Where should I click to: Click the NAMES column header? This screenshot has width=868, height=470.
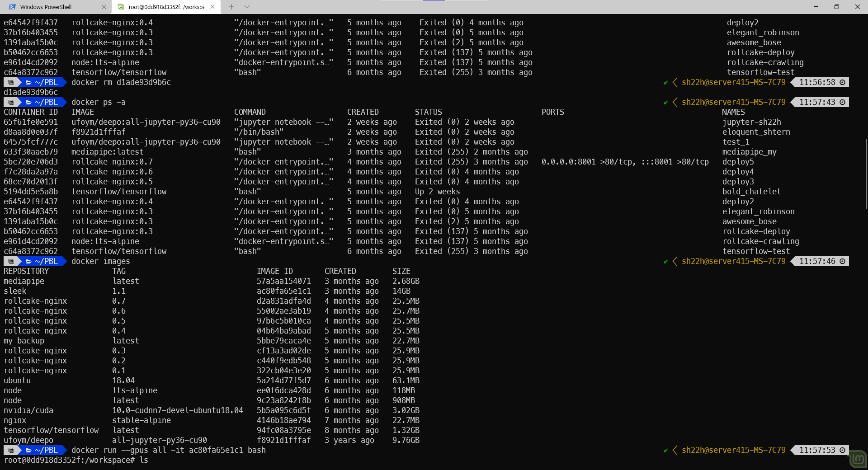click(x=733, y=112)
